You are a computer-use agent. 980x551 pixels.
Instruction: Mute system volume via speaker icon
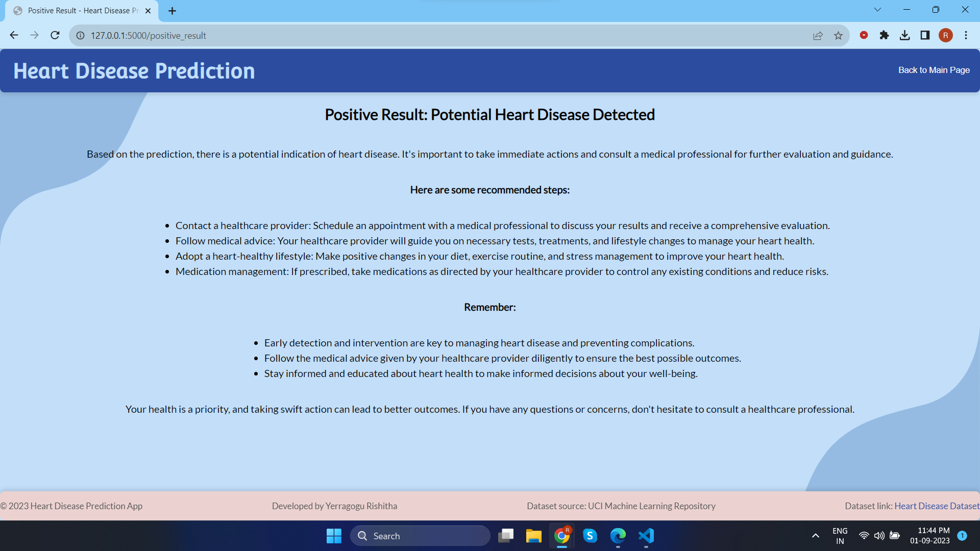[x=879, y=535]
